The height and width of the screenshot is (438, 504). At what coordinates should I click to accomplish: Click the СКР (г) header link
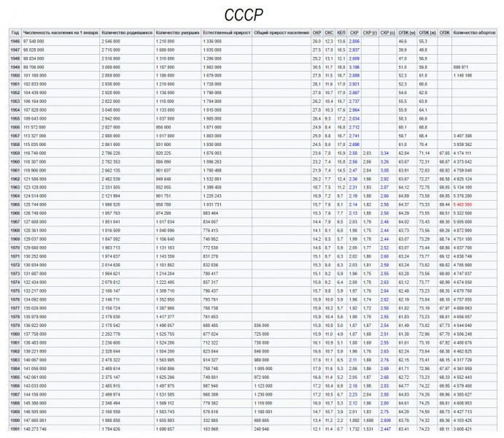[x=370, y=33]
